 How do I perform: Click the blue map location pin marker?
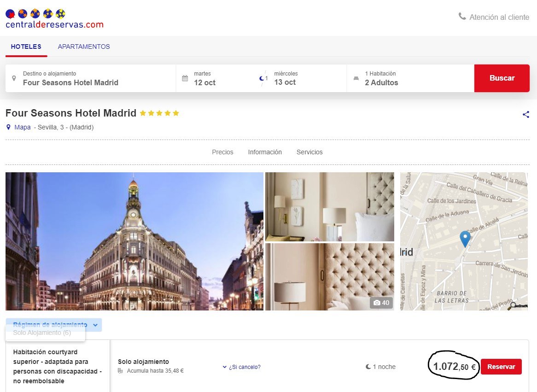pyautogui.click(x=465, y=239)
